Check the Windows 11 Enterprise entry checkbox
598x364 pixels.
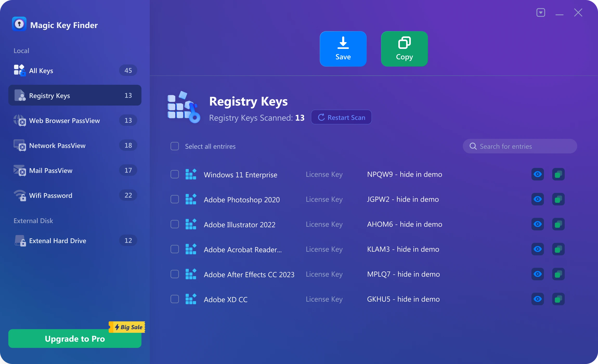[x=174, y=174]
